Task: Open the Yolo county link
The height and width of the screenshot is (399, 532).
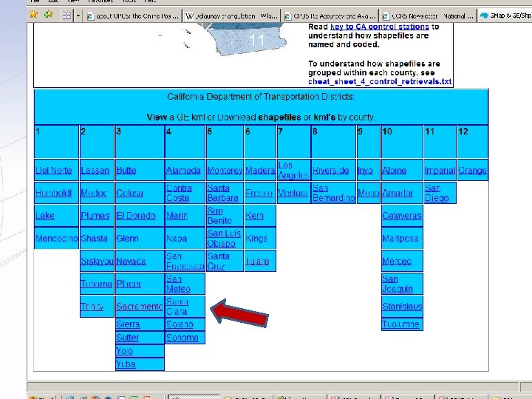Action: 124,351
